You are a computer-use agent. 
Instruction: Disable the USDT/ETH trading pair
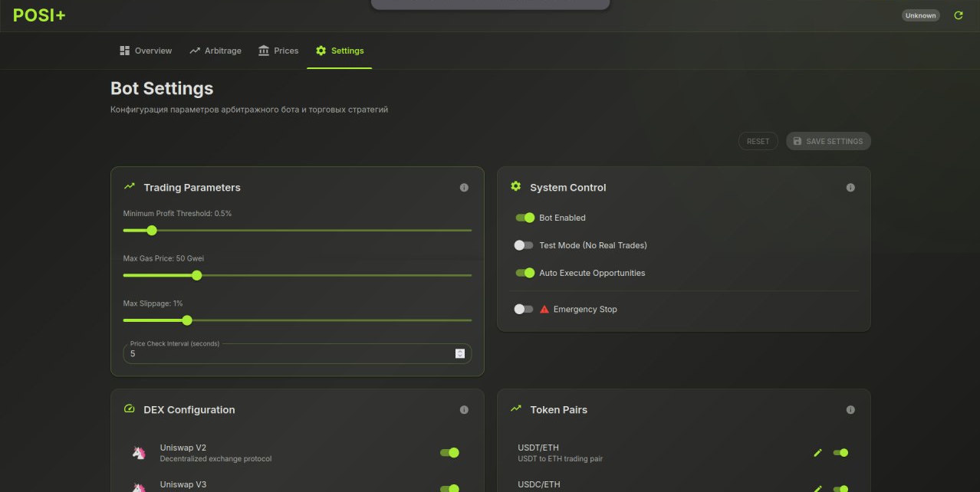(x=840, y=453)
